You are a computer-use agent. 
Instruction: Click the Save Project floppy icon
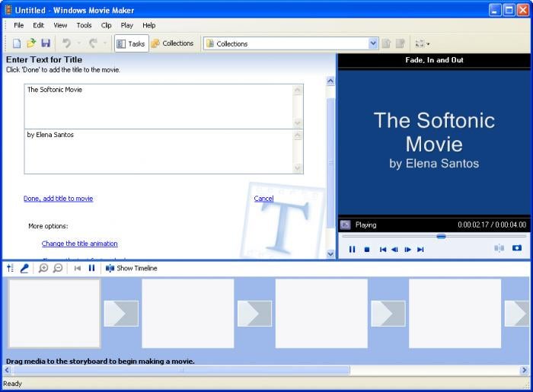coord(46,43)
